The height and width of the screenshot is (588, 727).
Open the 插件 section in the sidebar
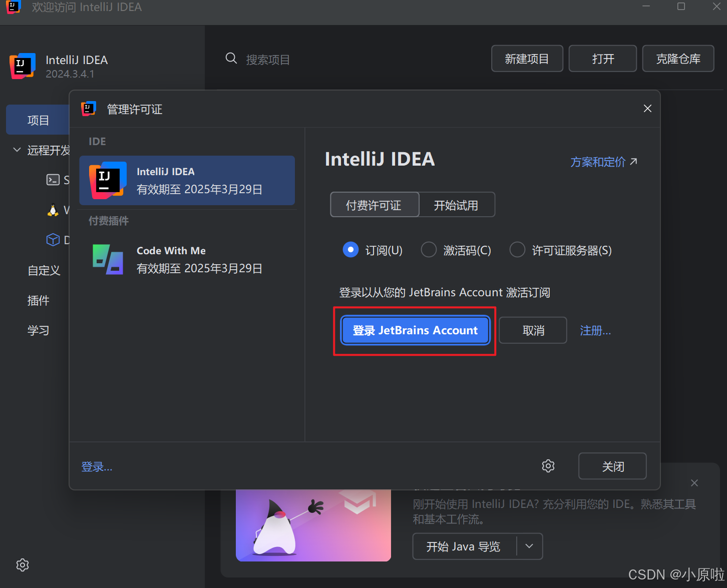point(38,300)
